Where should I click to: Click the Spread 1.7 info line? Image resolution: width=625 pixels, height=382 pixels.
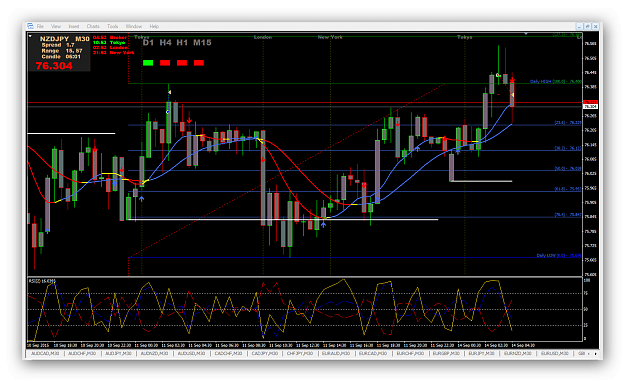(58, 45)
